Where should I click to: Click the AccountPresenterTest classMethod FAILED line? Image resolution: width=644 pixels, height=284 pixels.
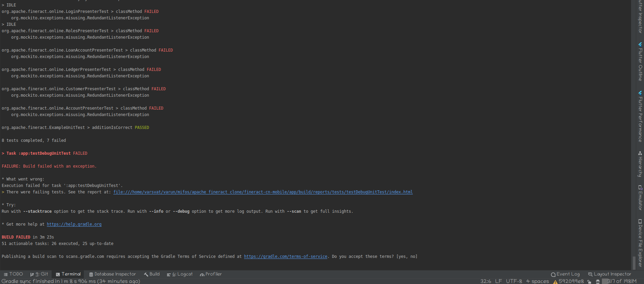click(82, 108)
